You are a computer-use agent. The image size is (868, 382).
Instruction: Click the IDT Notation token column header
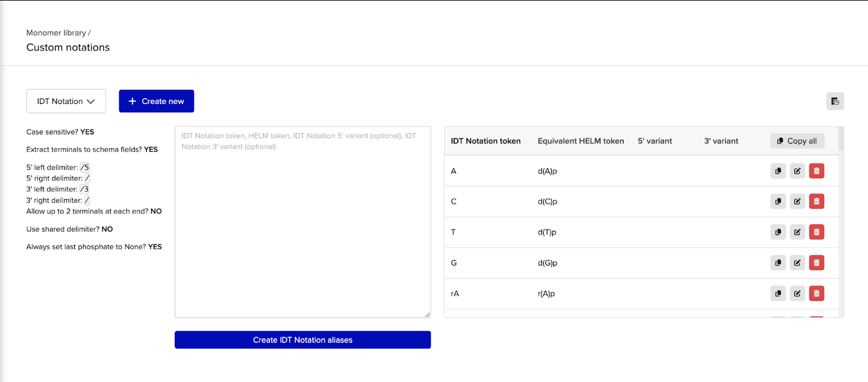486,141
